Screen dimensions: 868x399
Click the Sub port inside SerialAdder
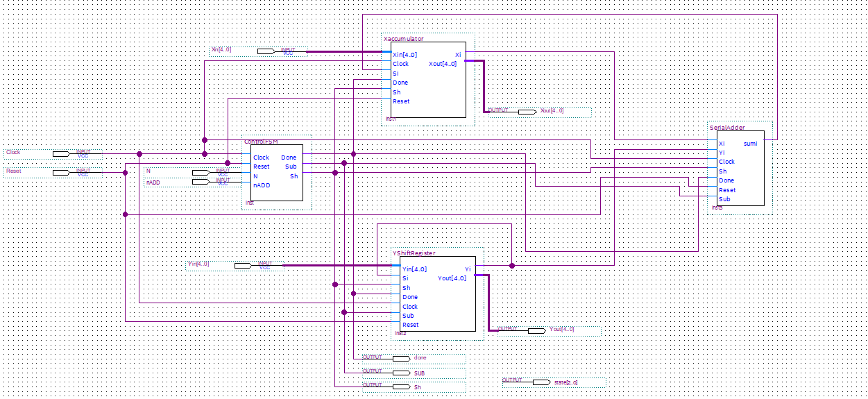click(x=724, y=199)
